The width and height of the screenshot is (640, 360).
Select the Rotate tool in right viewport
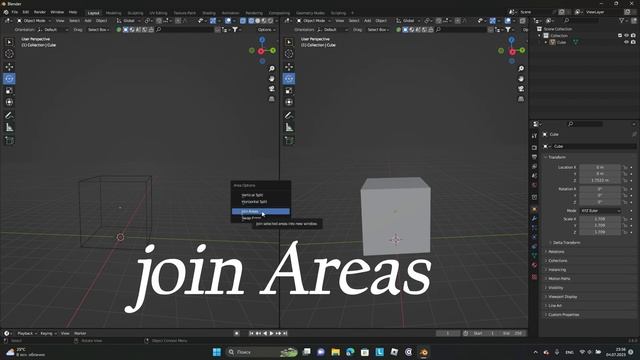point(289,78)
